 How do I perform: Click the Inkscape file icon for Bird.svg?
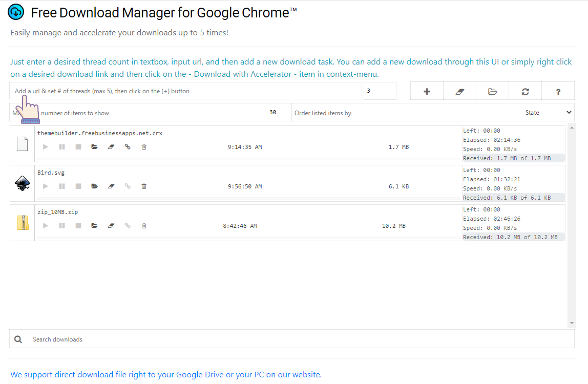click(22, 183)
